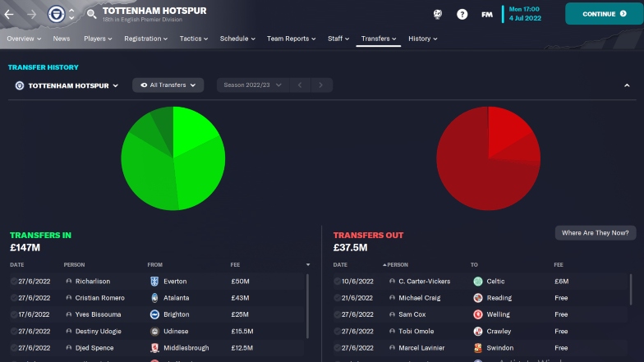The width and height of the screenshot is (644, 362).
Task: Click person icon beside Sam Cox
Action: (x=392, y=314)
